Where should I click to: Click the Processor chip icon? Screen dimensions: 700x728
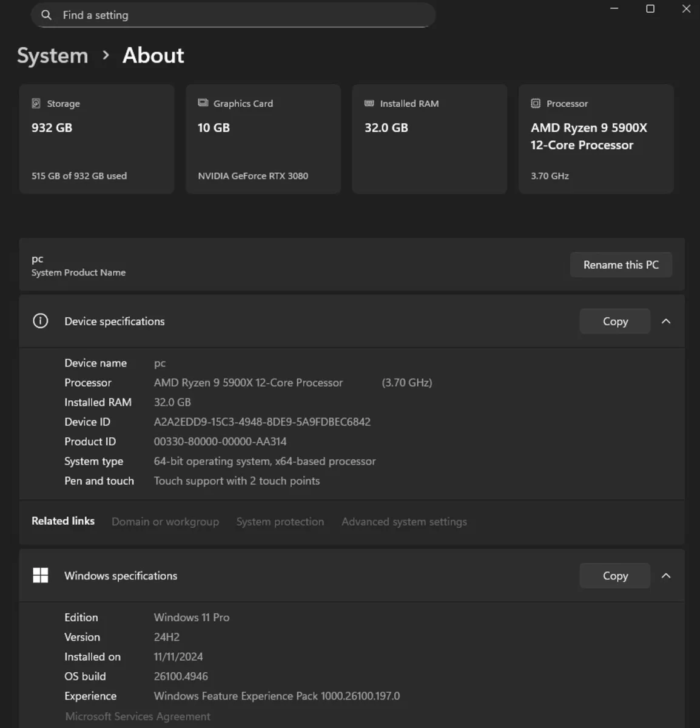click(x=536, y=103)
